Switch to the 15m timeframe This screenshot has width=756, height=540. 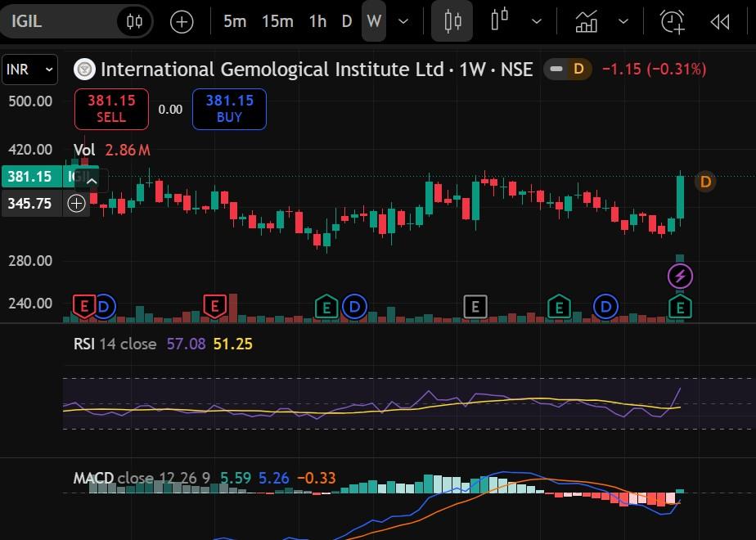point(277,22)
